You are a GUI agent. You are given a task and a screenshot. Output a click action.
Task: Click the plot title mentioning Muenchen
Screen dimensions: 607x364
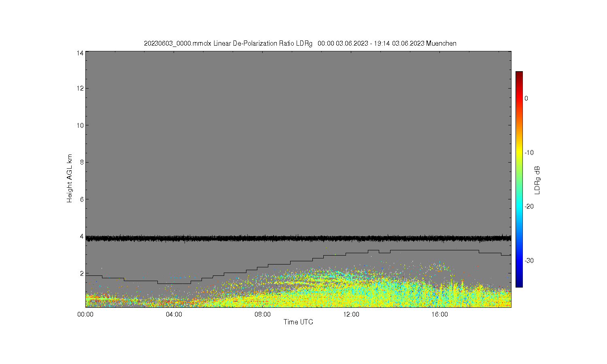click(300, 43)
